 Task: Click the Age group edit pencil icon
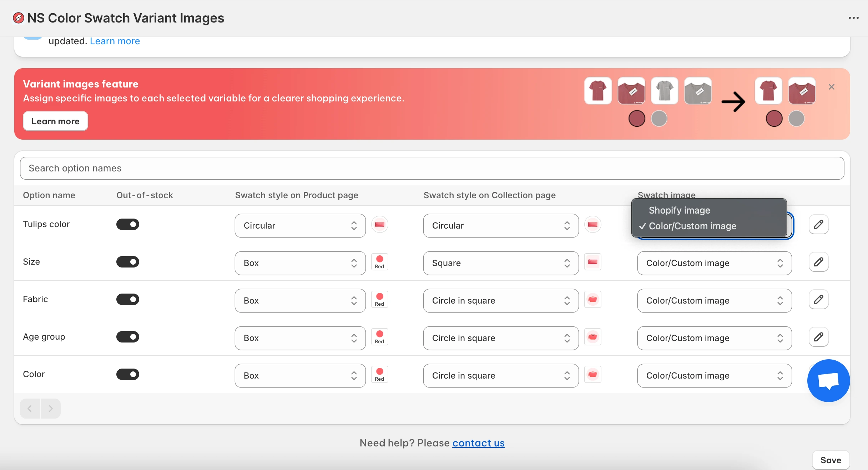tap(818, 337)
